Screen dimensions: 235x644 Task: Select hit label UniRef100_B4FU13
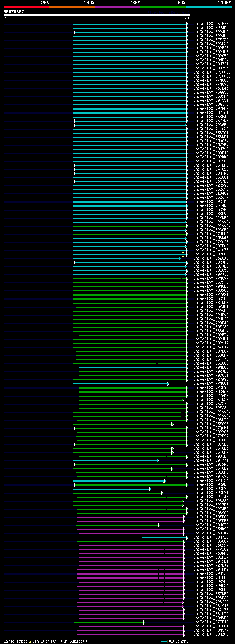[211, 169]
